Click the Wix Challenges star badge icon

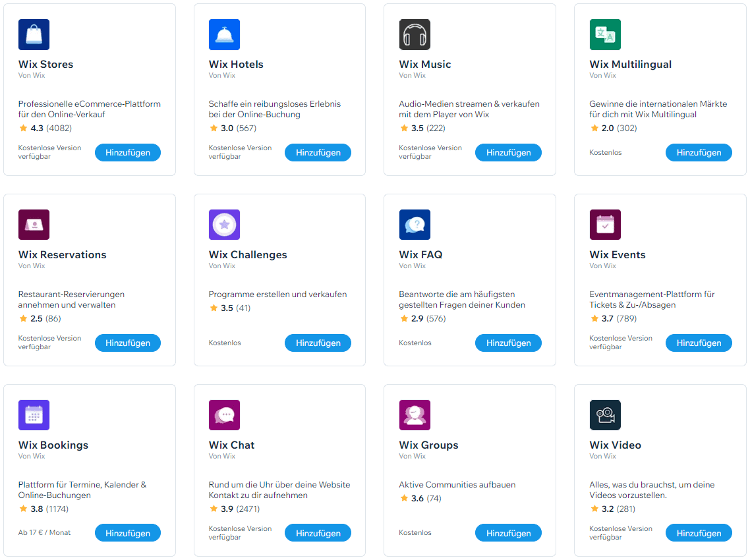[224, 225]
